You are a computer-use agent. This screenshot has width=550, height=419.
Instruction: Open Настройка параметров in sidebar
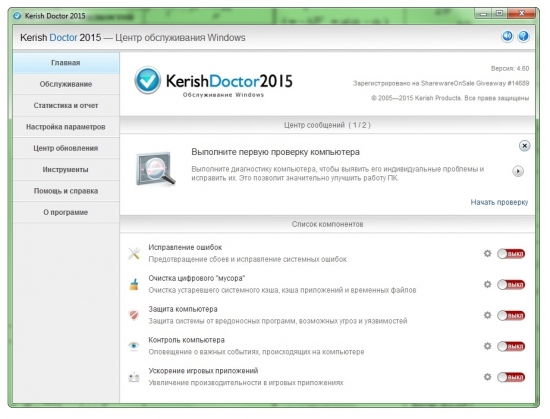pyautogui.click(x=66, y=127)
